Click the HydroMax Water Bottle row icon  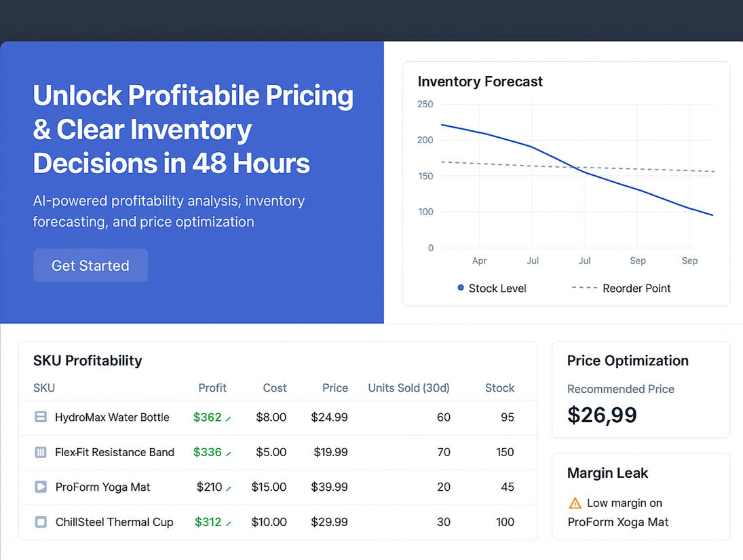41,417
